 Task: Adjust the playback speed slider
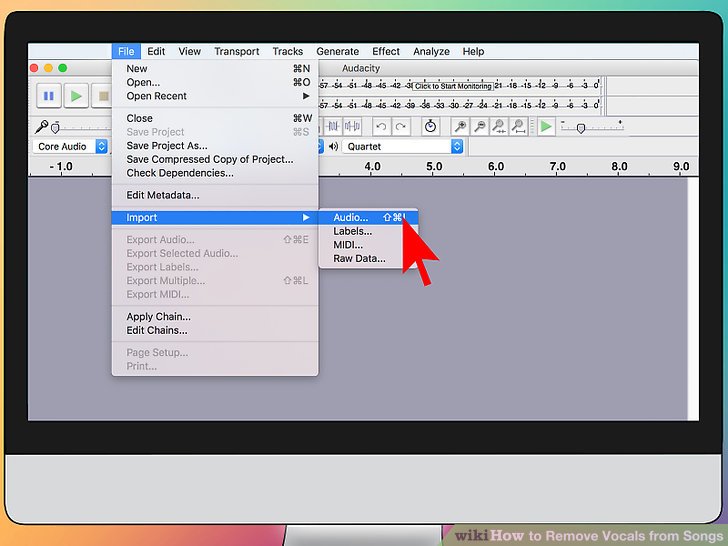580,127
